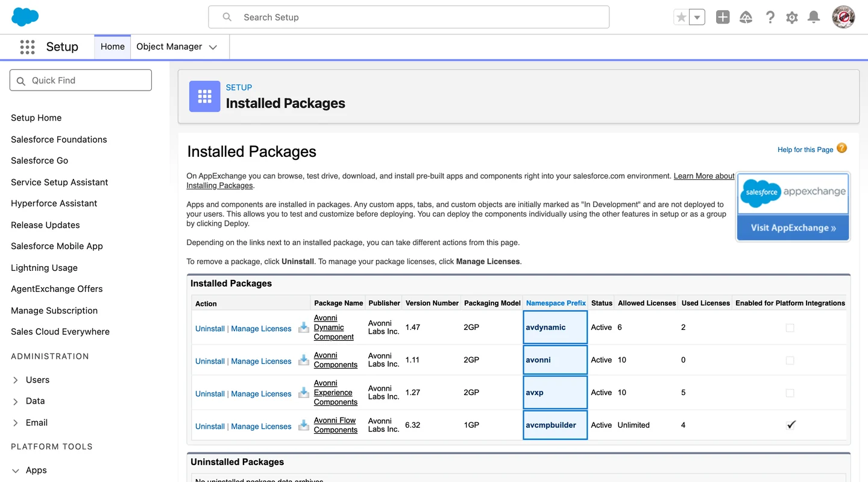Open the notifications bell
The width and height of the screenshot is (868, 482).
pyautogui.click(x=814, y=17)
